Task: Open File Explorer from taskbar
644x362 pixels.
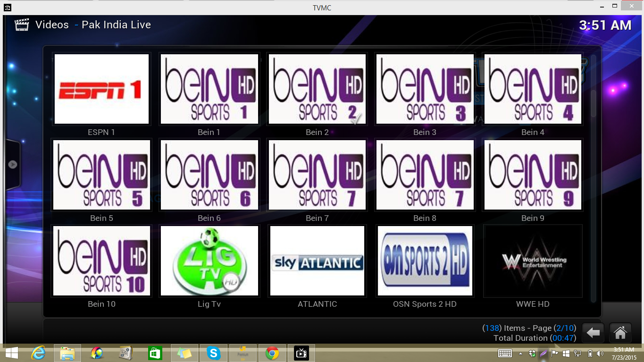Action: click(67, 353)
